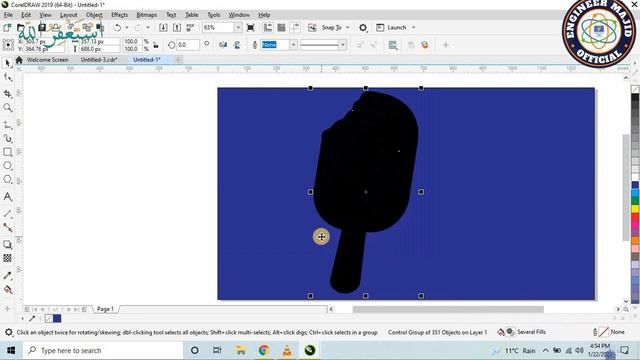The width and height of the screenshot is (640, 360).
Task: Toggle the lock ratio padlock
Action: coord(156,45)
